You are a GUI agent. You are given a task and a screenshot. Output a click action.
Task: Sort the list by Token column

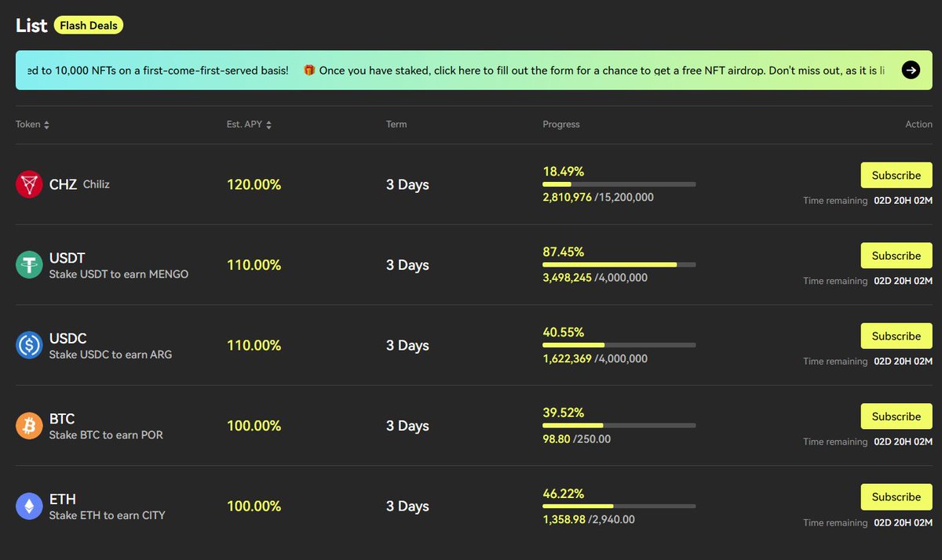pyautogui.click(x=33, y=125)
